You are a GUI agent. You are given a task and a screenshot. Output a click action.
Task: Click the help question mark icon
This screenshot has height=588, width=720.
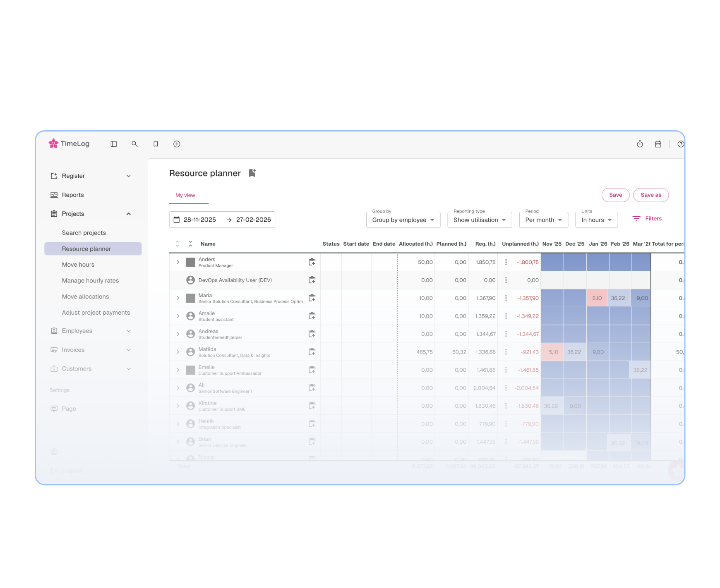pyautogui.click(x=681, y=144)
